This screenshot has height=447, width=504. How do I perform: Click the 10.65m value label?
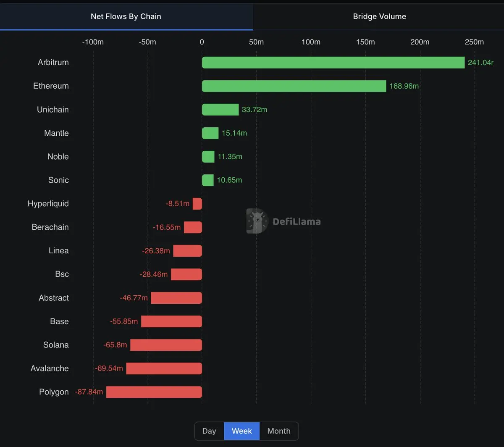[x=229, y=180]
